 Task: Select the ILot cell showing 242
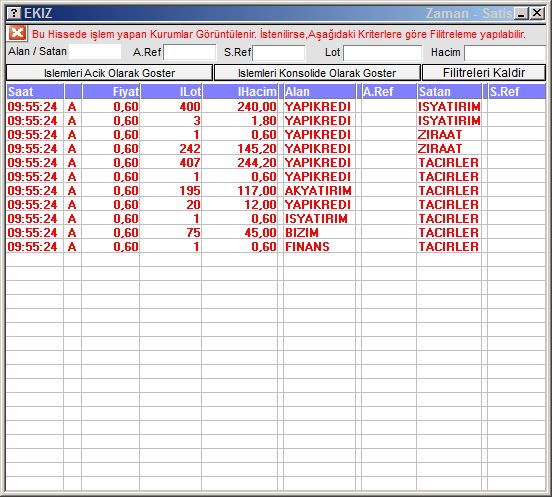[x=190, y=149]
